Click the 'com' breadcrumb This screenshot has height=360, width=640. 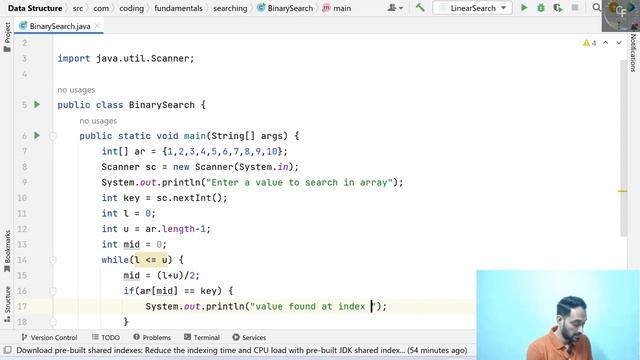(101, 8)
